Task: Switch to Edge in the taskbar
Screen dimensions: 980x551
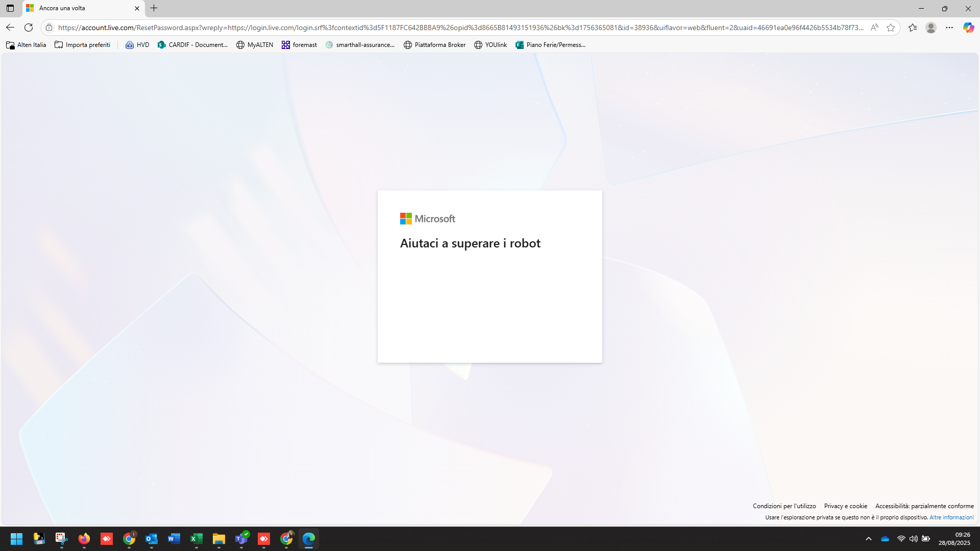Action: (309, 539)
